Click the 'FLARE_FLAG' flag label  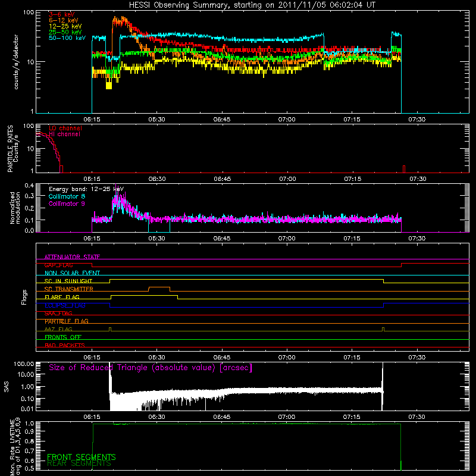coord(62,297)
